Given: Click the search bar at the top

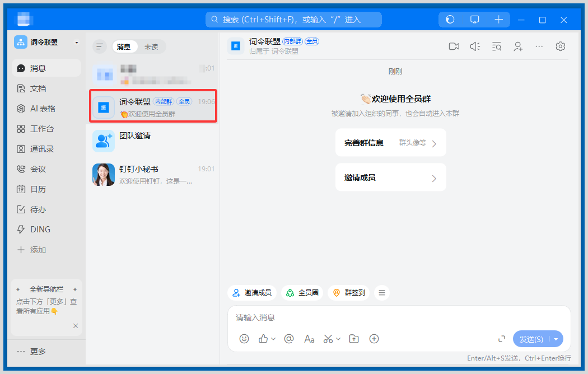Looking at the screenshot, I should 293,20.
